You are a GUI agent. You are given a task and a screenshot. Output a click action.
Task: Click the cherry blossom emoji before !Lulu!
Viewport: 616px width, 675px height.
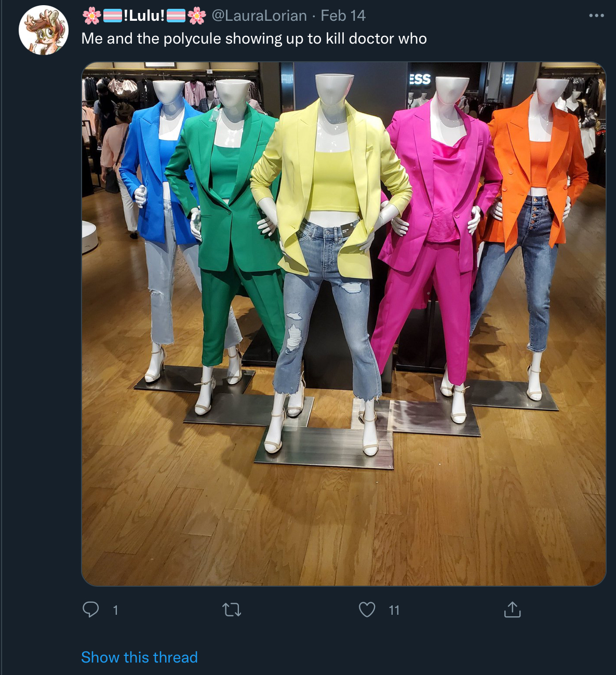tap(92, 16)
